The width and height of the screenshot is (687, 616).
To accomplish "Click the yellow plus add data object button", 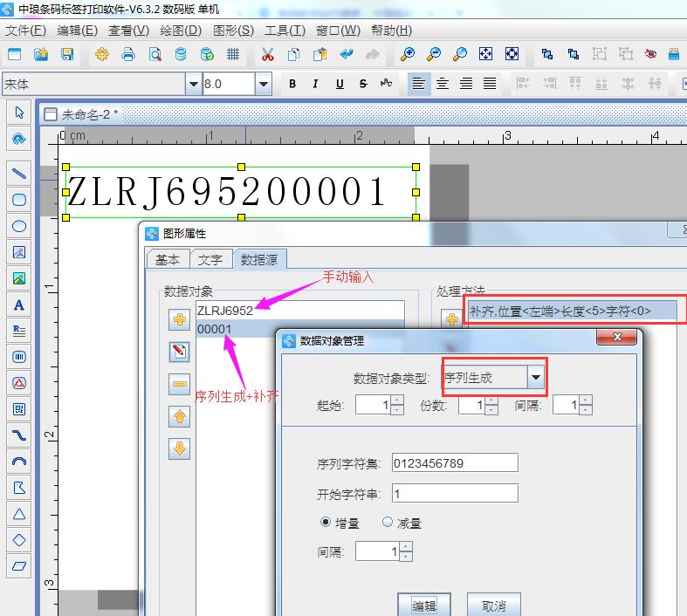I will tap(179, 319).
